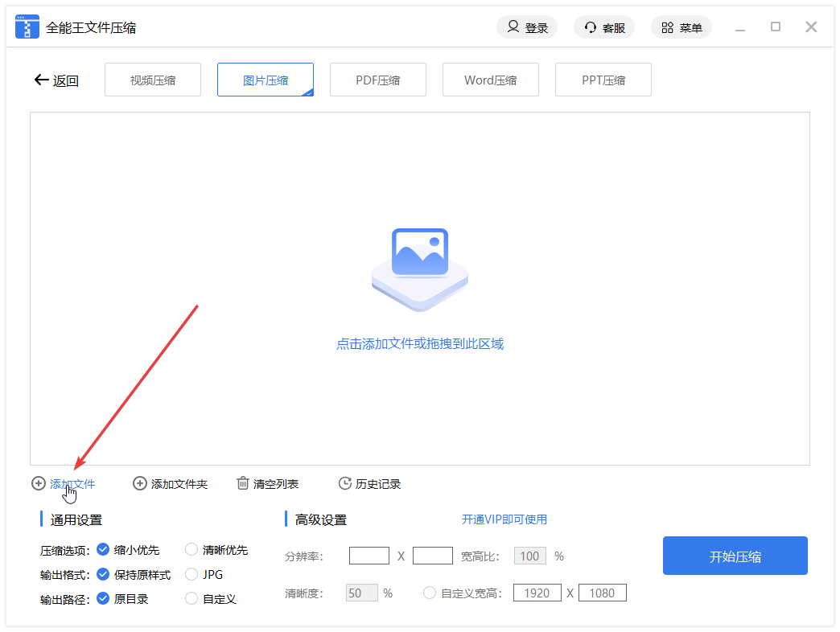The width and height of the screenshot is (840, 632).
Task: Click the plus icon for 添加文件
Action: coord(39,484)
